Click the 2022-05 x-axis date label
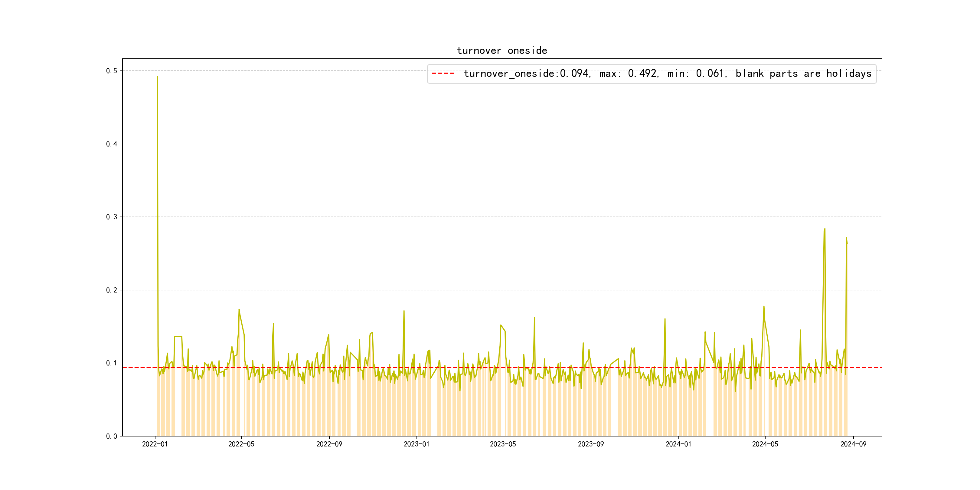The image size is (980, 490). pyautogui.click(x=241, y=444)
